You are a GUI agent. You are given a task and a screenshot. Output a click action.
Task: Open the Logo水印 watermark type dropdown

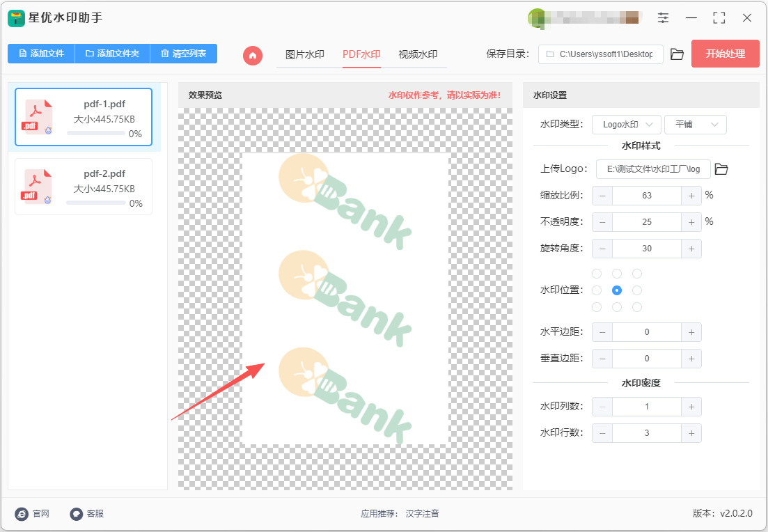pos(627,125)
